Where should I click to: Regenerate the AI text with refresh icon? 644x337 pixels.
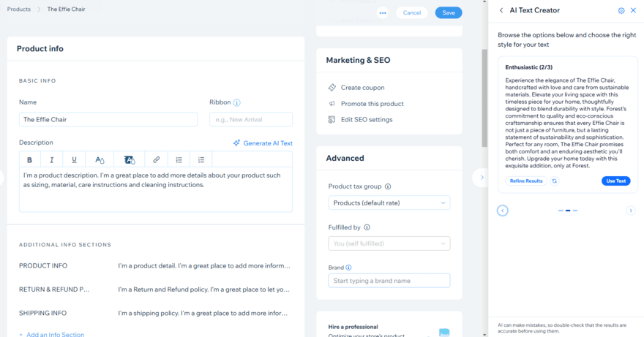pos(555,181)
